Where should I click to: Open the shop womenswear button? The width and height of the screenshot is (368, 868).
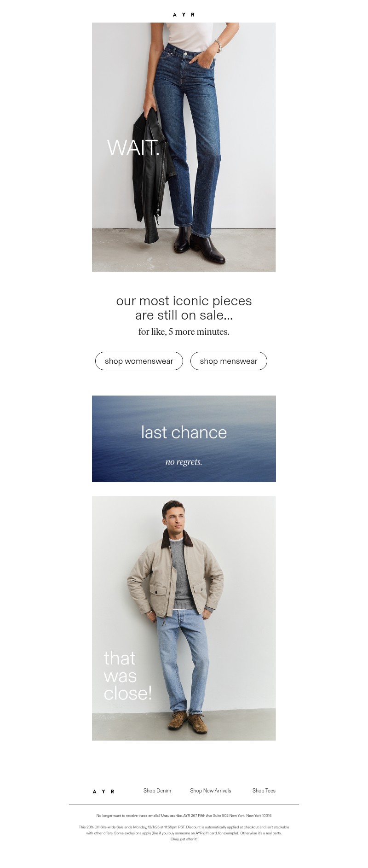[139, 361]
